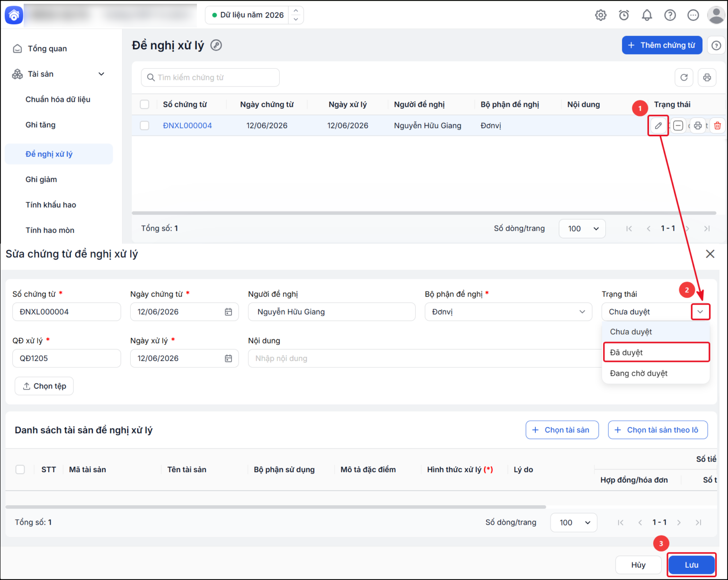
Task: Tick checkbox for voucher ĐNXL000004
Action: pos(145,125)
